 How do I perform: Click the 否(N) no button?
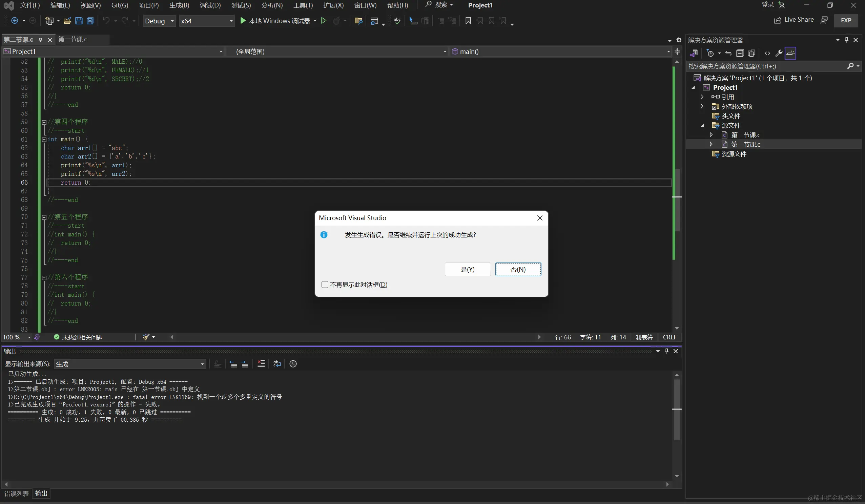point(518,269)
